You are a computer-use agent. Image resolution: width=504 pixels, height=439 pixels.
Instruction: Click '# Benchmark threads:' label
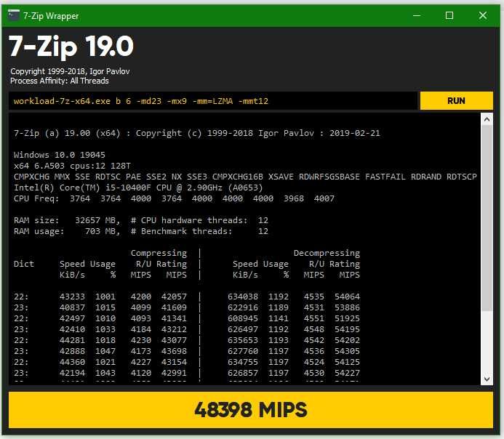(x=182, y=231)
